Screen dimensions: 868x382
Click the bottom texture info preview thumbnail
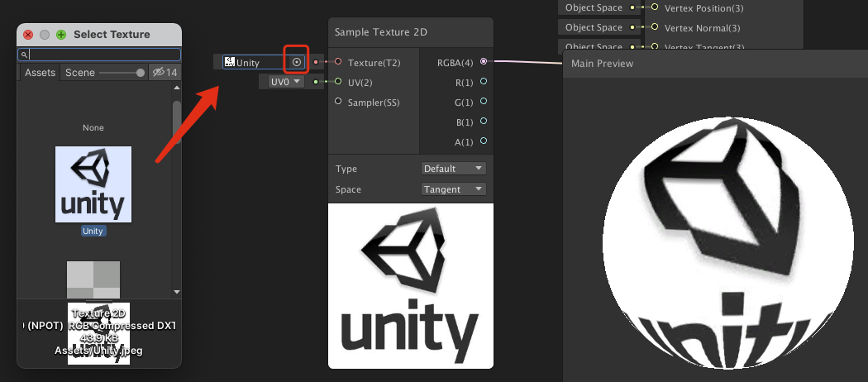98,333
